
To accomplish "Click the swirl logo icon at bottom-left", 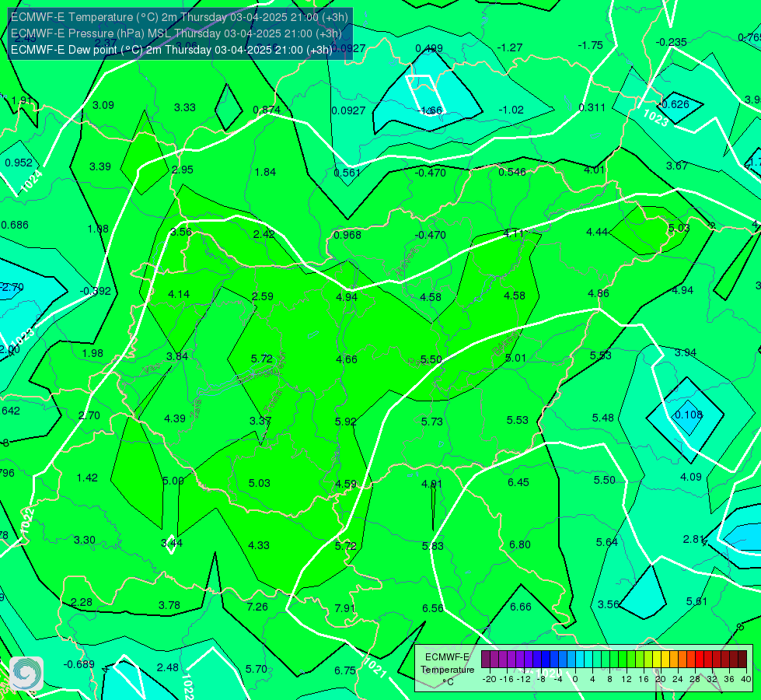I will click(x=26, y=674).
